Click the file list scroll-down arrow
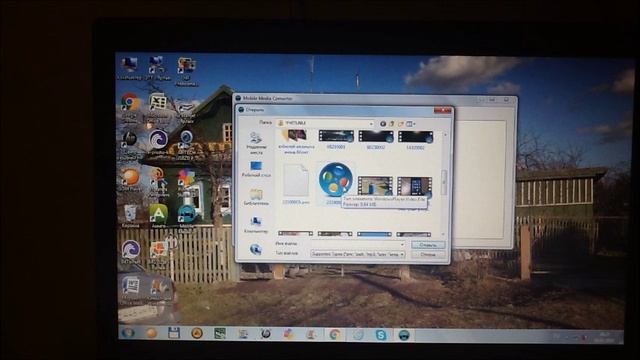Image resolution: width=640 pixels, height=360 pixels. 444,234
